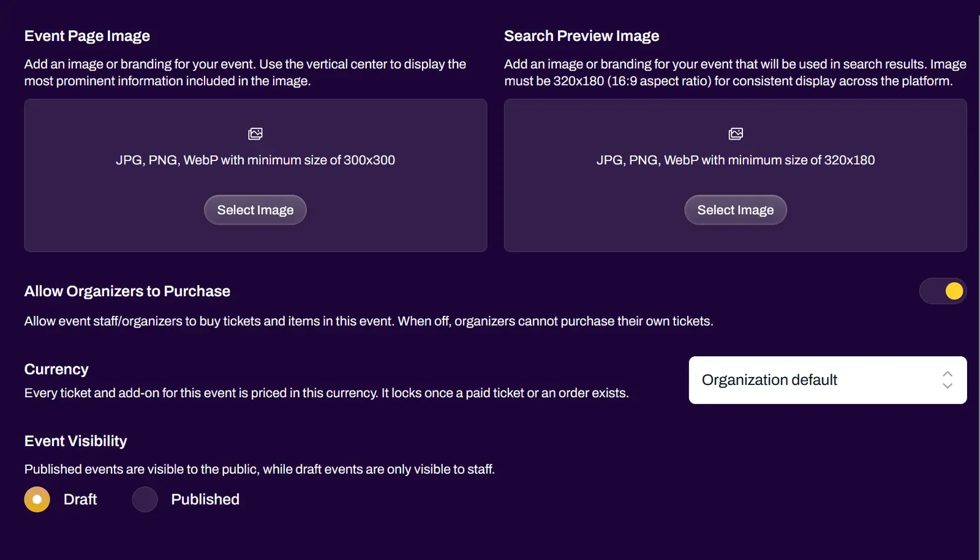Select the Draft visibility radio button
Viewport: 980px width, 560px height.
37,499
